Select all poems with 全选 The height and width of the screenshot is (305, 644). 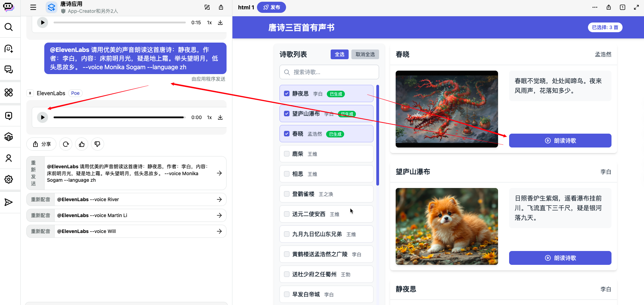[x=340, y=54]
